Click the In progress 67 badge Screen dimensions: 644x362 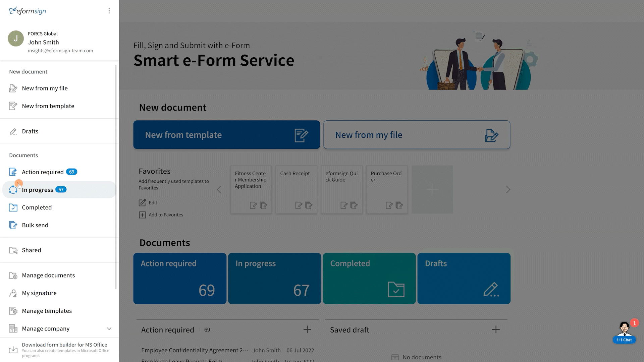point(61,190)
